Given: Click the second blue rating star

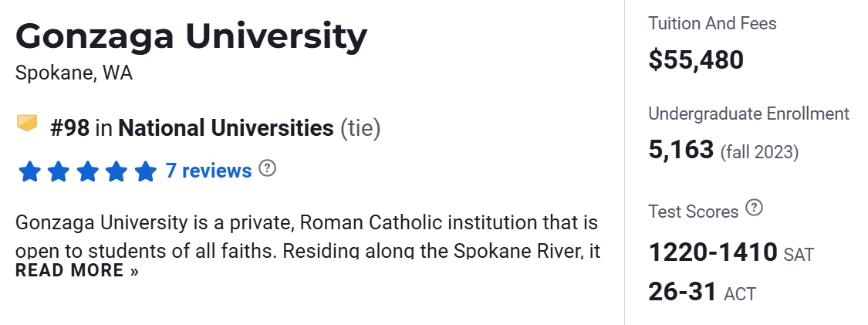Looking at the screenshot, I should 59,171.
